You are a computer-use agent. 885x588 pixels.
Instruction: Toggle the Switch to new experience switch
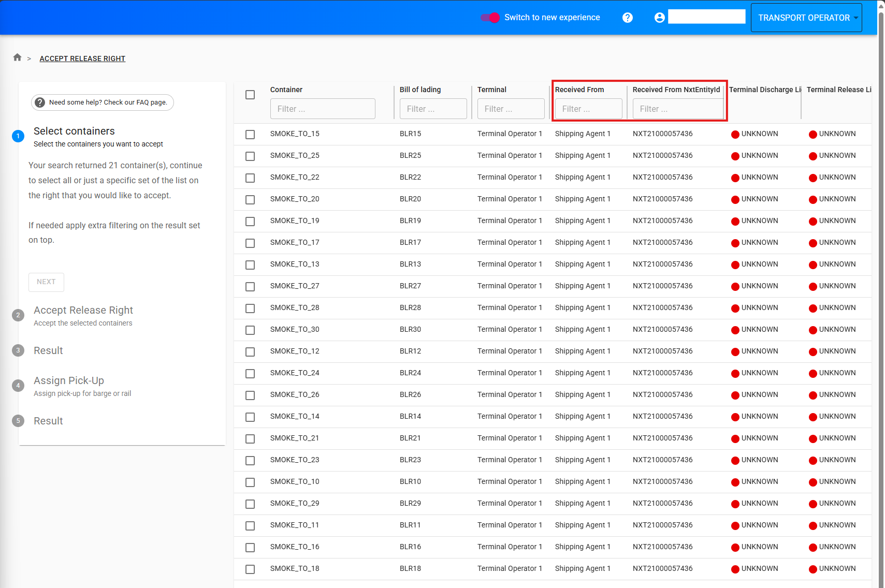490,18
